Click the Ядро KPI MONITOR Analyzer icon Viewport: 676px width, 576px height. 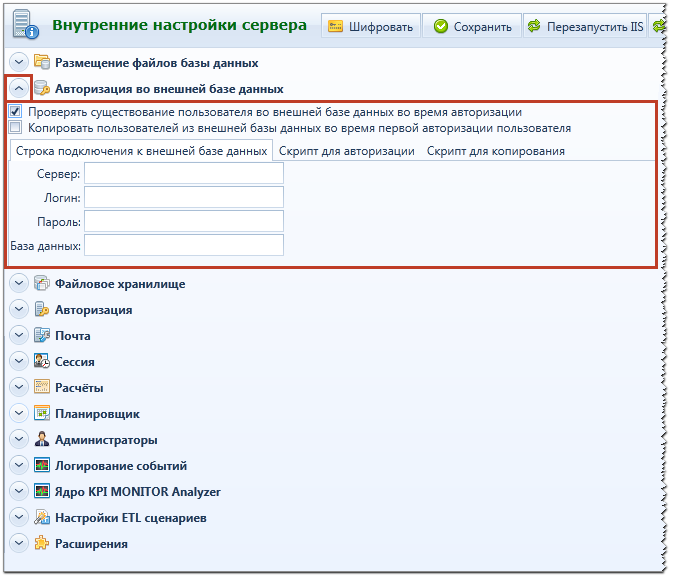42,491
